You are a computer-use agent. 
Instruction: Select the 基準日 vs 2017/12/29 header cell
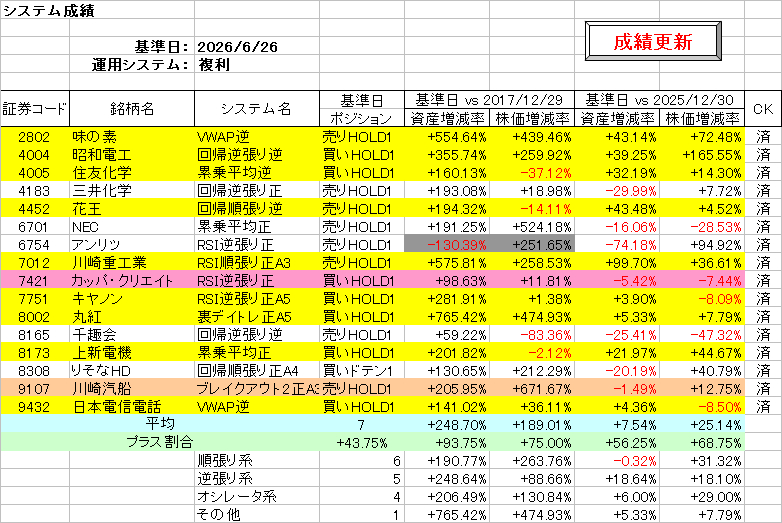(489, 100)
